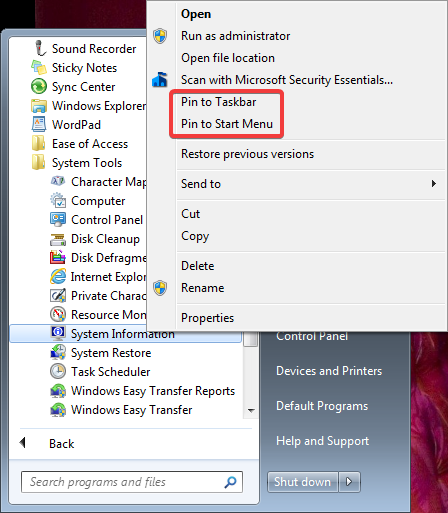The height and width of the screenshot is (513, 448).
Task: Click the Sound Recorder microphone icon
Action: pos(40,48)
